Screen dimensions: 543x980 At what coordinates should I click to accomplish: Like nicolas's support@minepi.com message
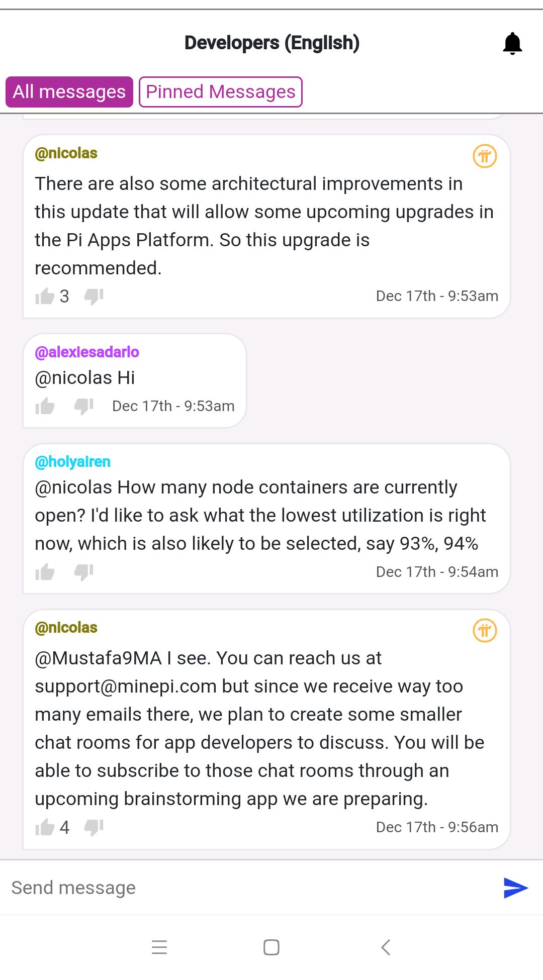(x=45, y=827)
